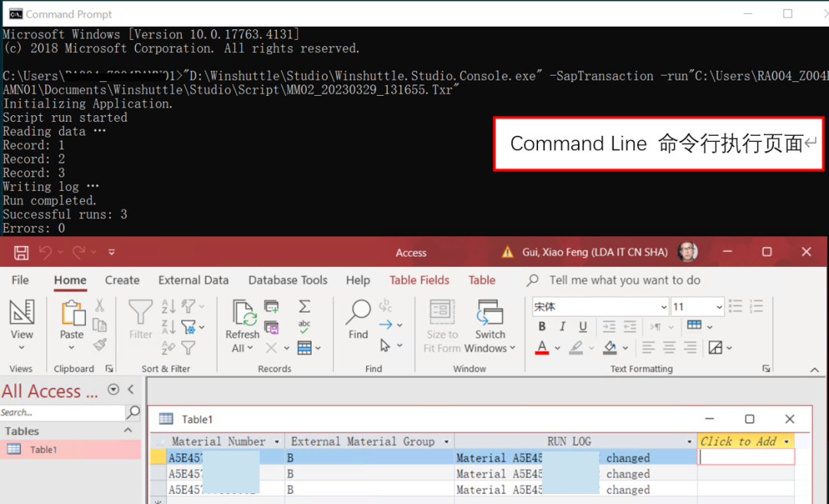
Task: Click the Switch Windows button
Action: tap(490, 327)
